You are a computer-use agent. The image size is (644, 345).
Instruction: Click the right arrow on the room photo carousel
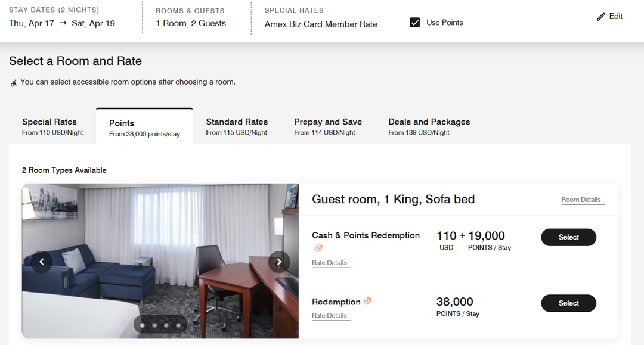278,262
